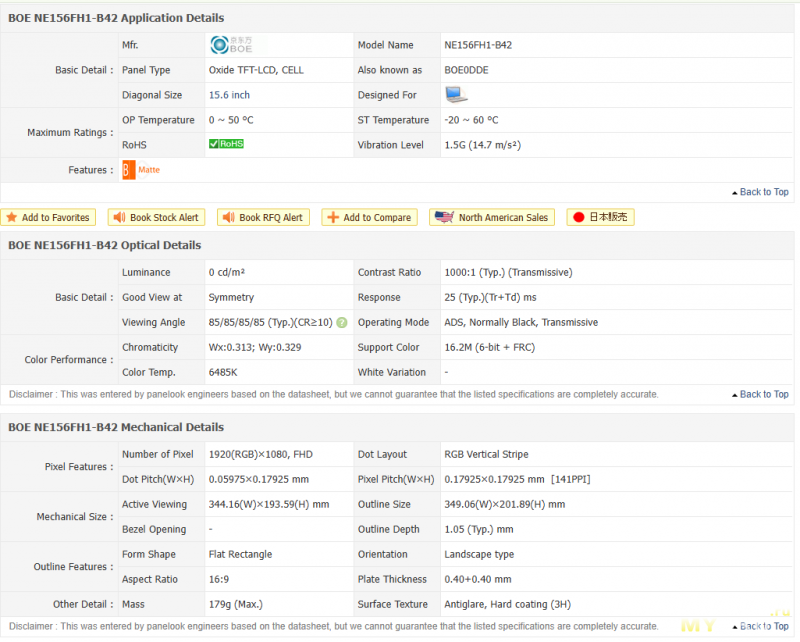
Task: Open the green help icon beside Viewing Angle
Action: [342, 323]
